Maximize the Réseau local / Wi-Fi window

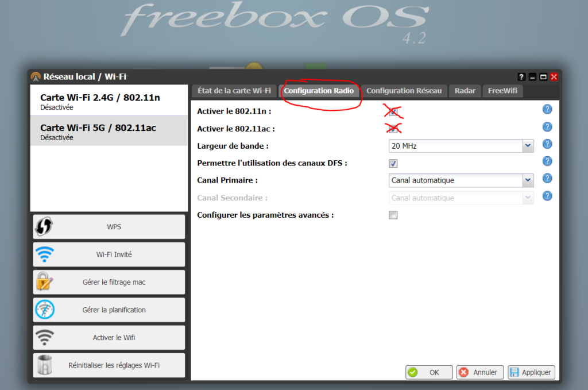(543, 77)
